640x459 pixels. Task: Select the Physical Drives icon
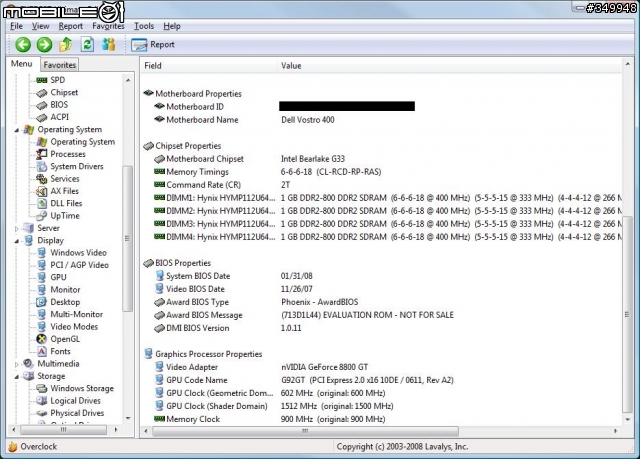tap(42, 413)
